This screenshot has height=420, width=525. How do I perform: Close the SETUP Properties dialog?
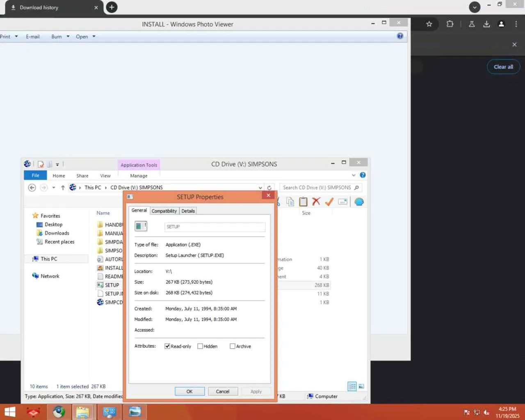[x=268, y=195]
